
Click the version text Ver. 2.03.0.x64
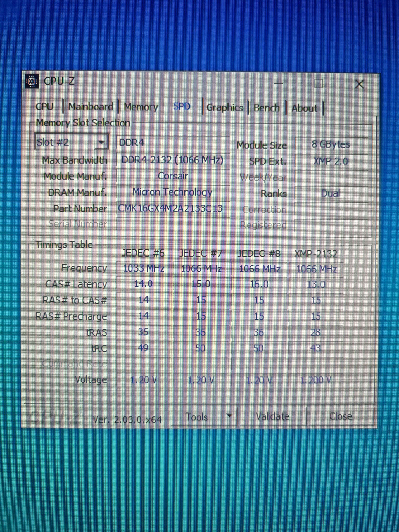[x=127, y=419]
